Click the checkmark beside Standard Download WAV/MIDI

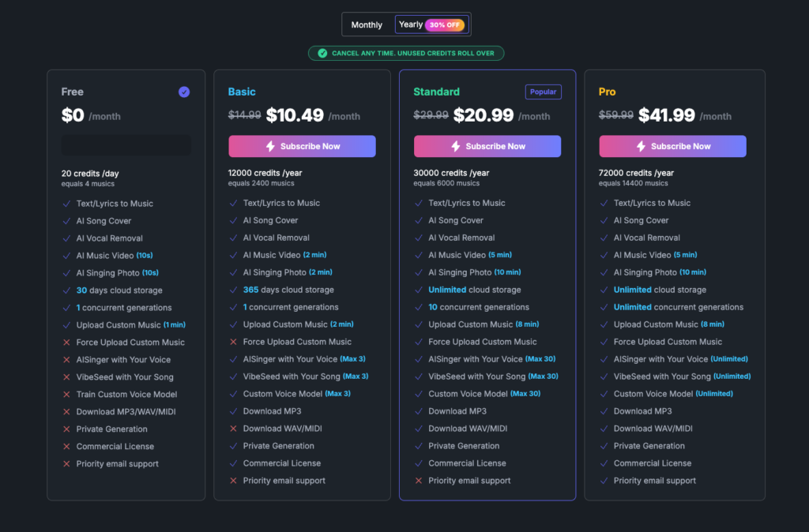pos(419,429)
